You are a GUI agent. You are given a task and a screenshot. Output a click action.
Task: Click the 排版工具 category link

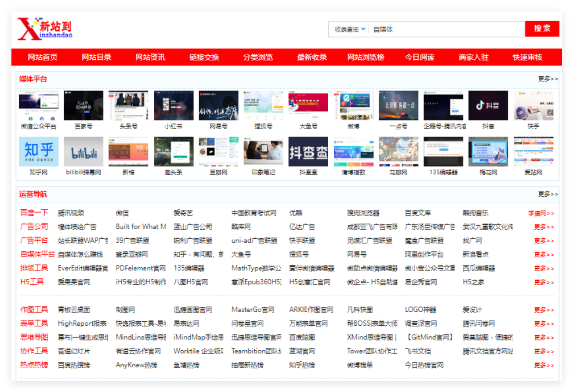[34, 268]
